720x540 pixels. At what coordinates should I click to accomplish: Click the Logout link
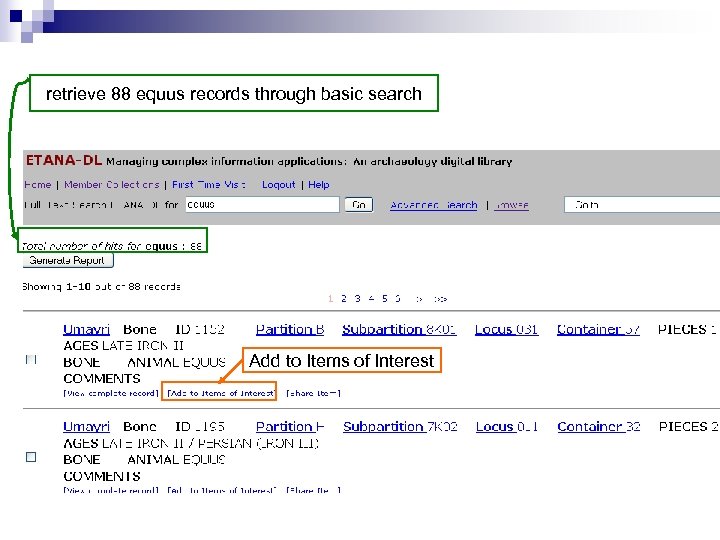click(x=279, y=185)
